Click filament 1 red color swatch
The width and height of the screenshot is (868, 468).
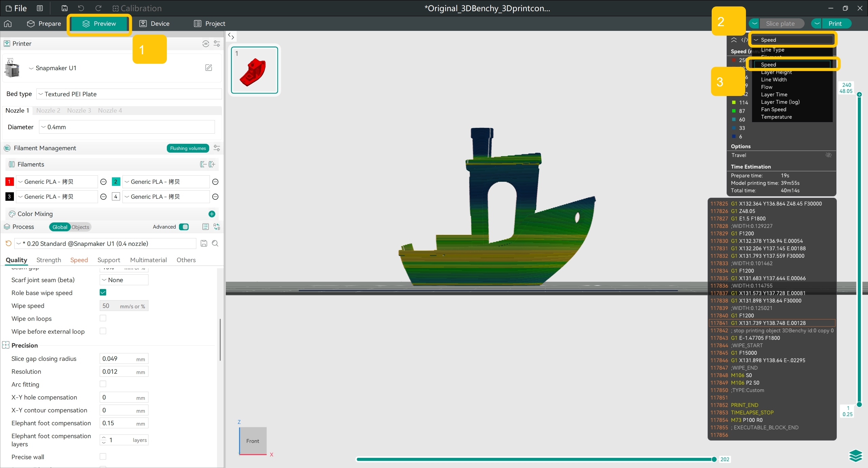[9, 182]
